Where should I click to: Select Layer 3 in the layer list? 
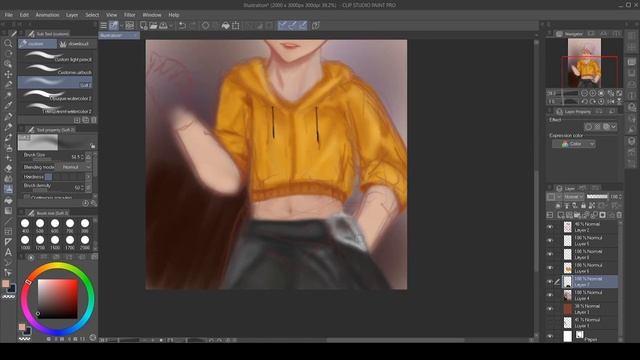590,309
